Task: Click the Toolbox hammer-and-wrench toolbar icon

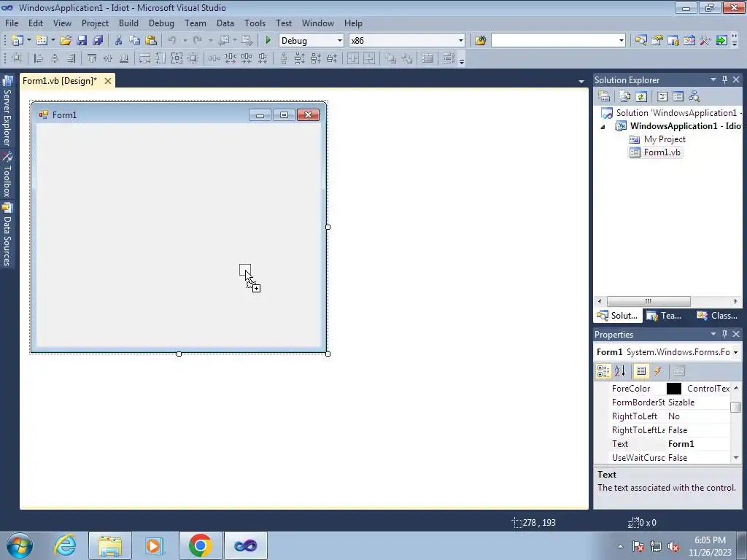Action: click(x=705, y=41)
